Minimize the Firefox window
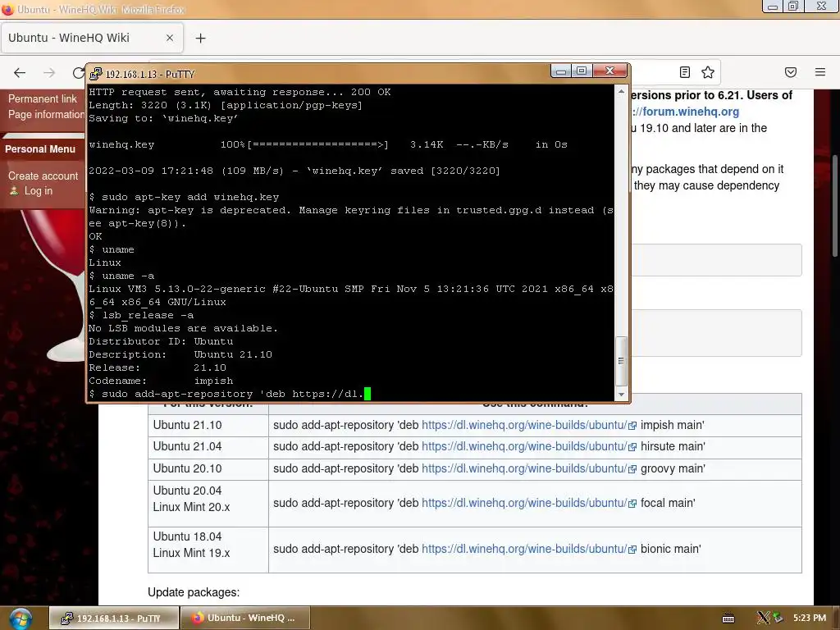 click(773, 7)
